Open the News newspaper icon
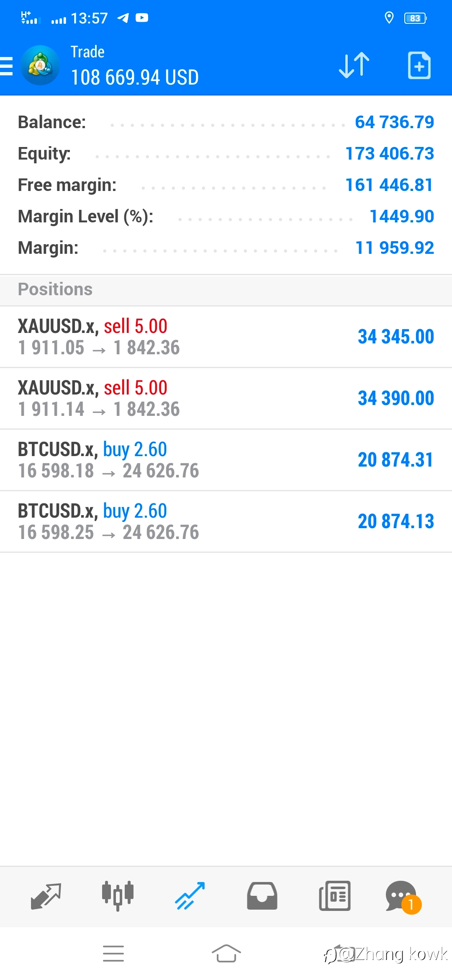This screenshot has height=980, width=452. (x=334, y=896)
